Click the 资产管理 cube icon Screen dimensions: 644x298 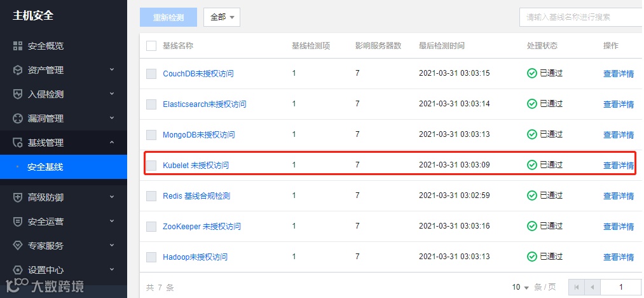coord(18,70)
